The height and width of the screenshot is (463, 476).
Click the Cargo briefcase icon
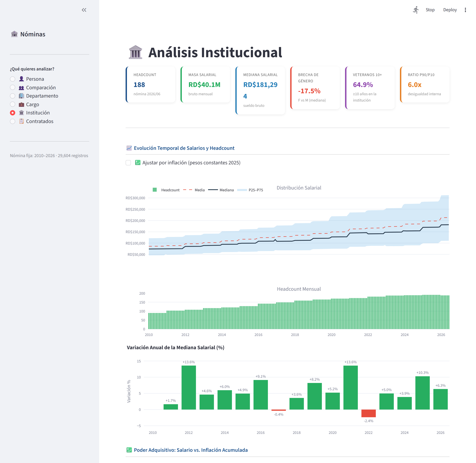pyautogui.click(x=21, y=104)
